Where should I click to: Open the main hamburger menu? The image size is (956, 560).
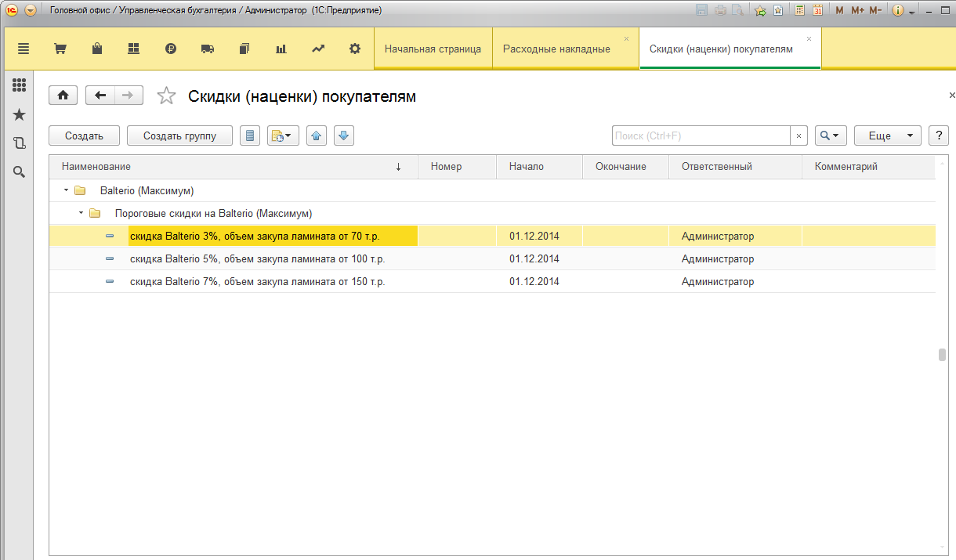(x=24, y=49)
